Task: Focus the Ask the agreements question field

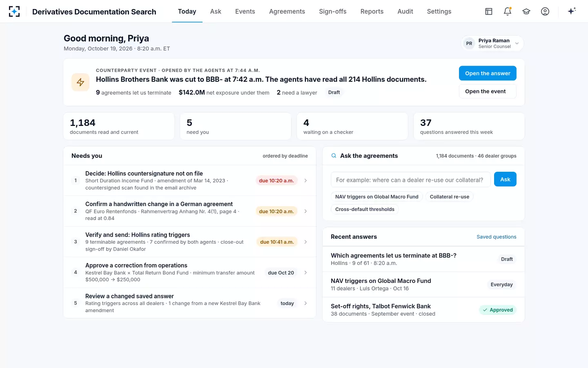Action: [x=410, y=180]
